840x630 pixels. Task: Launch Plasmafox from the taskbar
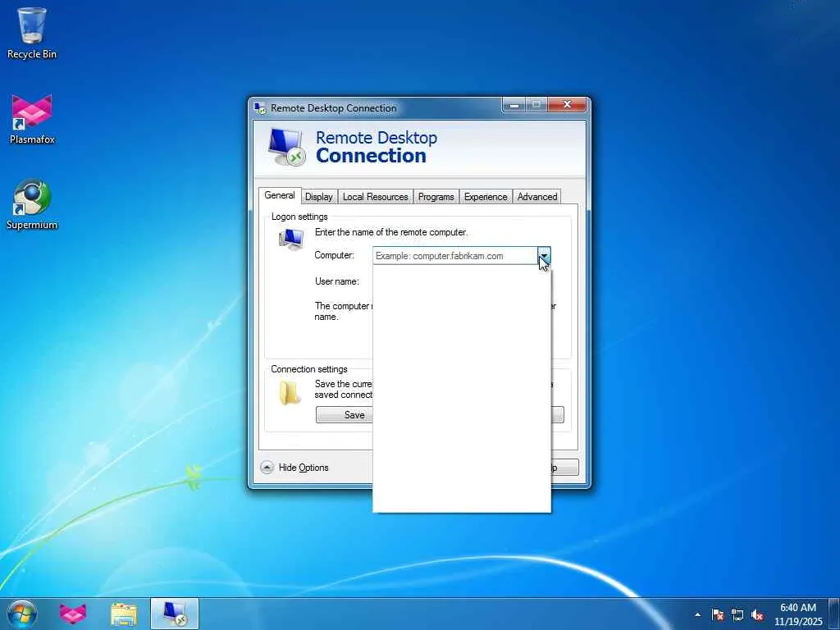[73, 614]
